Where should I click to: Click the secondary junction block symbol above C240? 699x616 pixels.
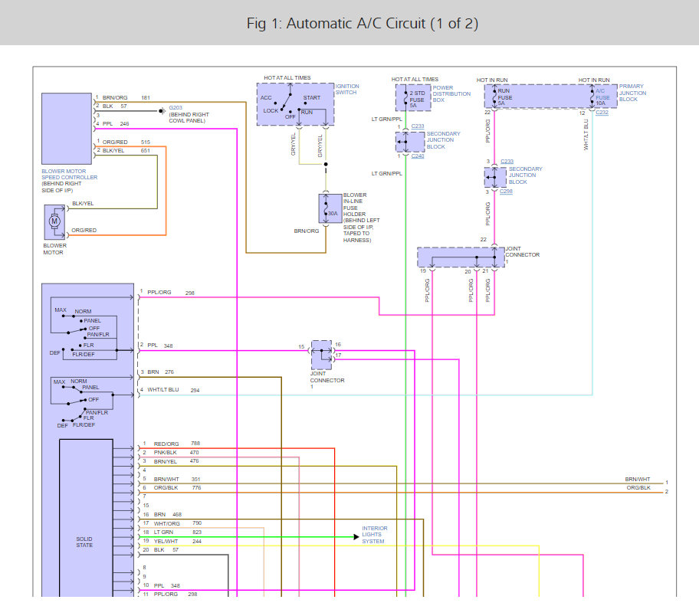[410, 143]
